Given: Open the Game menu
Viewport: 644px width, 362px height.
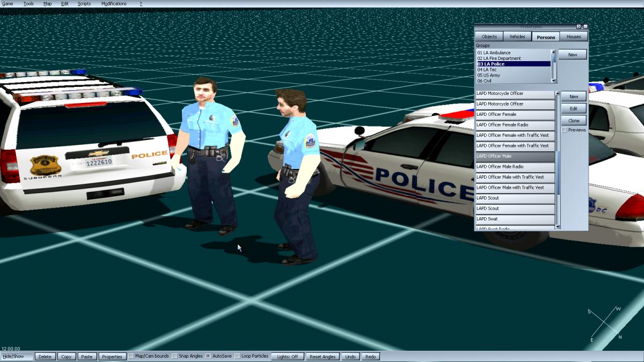Looking at the screenshot, I should click(x=8, y=4).
